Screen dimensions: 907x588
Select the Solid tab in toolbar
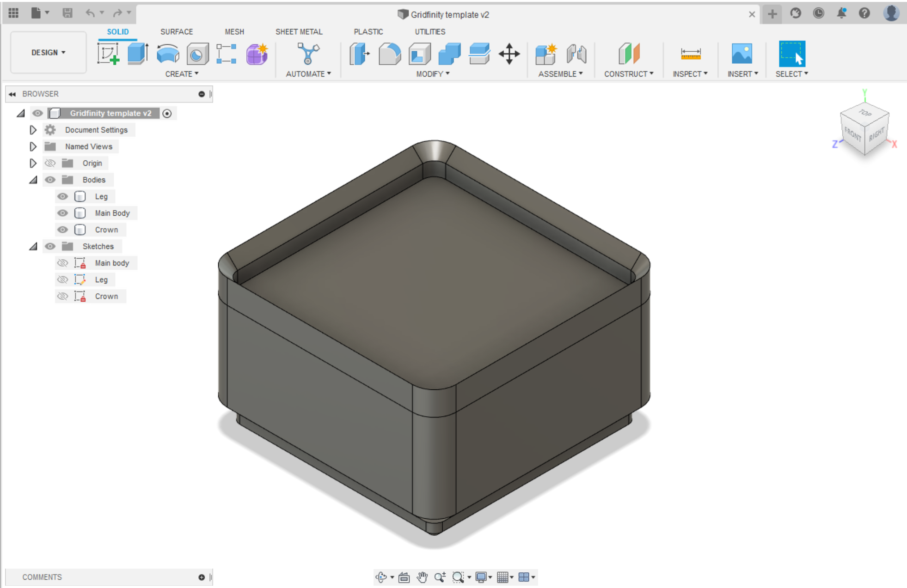(118, 31)
